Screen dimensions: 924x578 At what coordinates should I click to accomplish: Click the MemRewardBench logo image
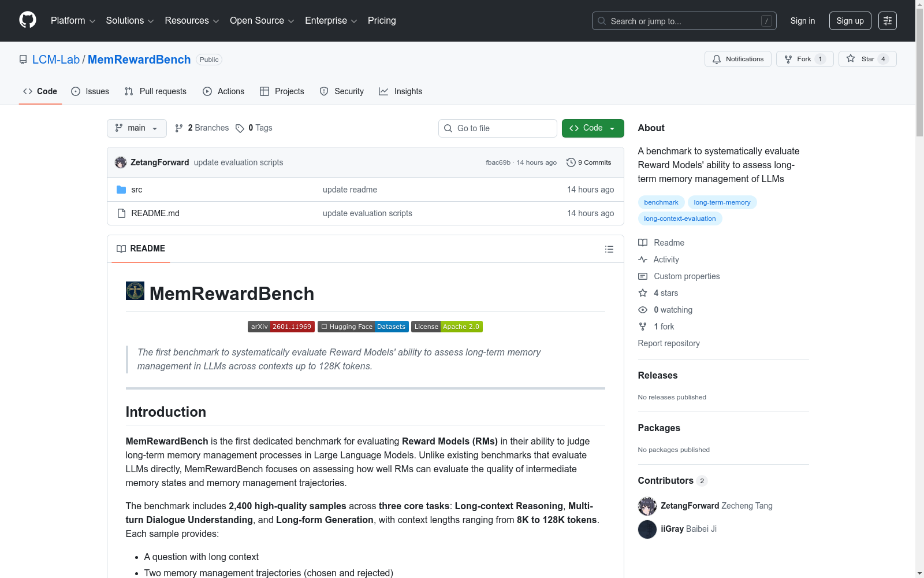tap(135, 291)
